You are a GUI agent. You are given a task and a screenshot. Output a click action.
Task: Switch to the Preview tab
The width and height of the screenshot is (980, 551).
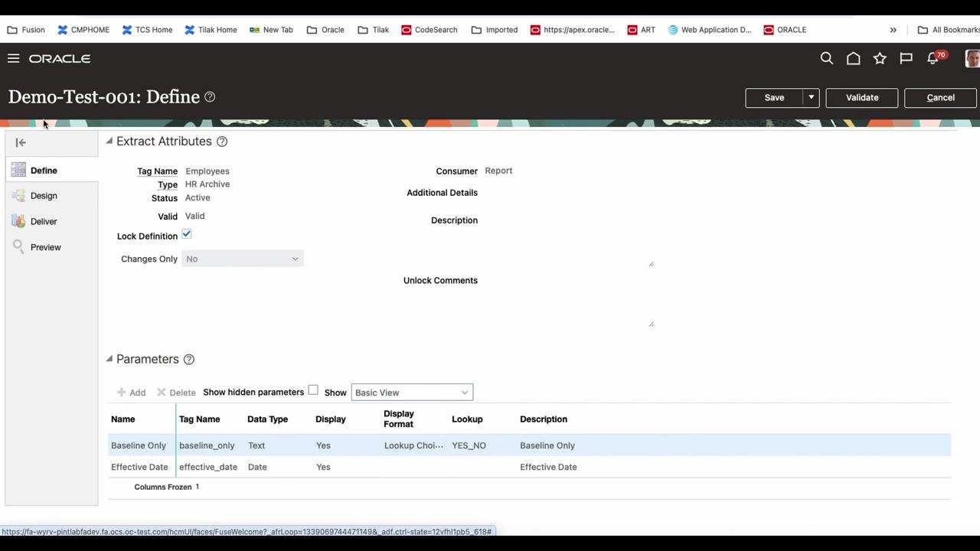pyautogui.click(x=45, y=247)
